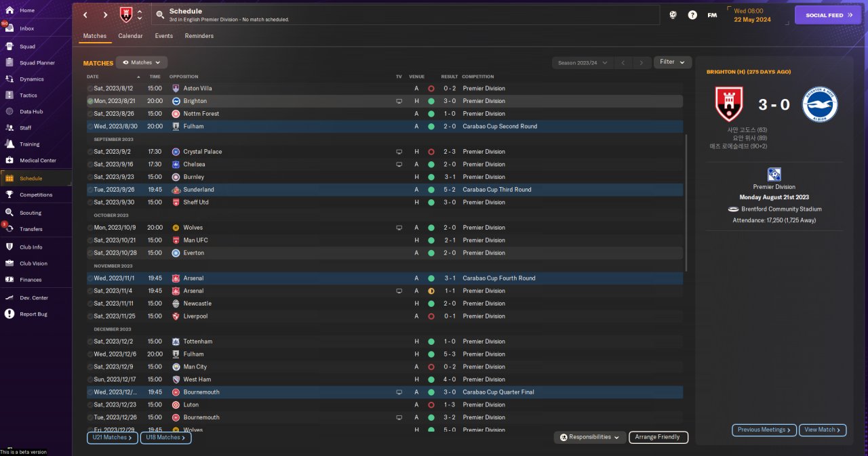Click Previous Meetings button
Screen dimensions: 868x456
[764, 430]
